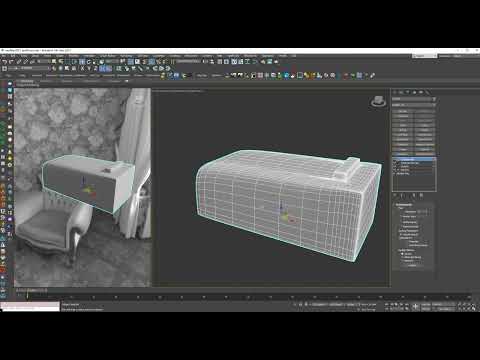480x360 pixels.
Task: Switch to the Modify command panel tab
Action: click(401, 92)
